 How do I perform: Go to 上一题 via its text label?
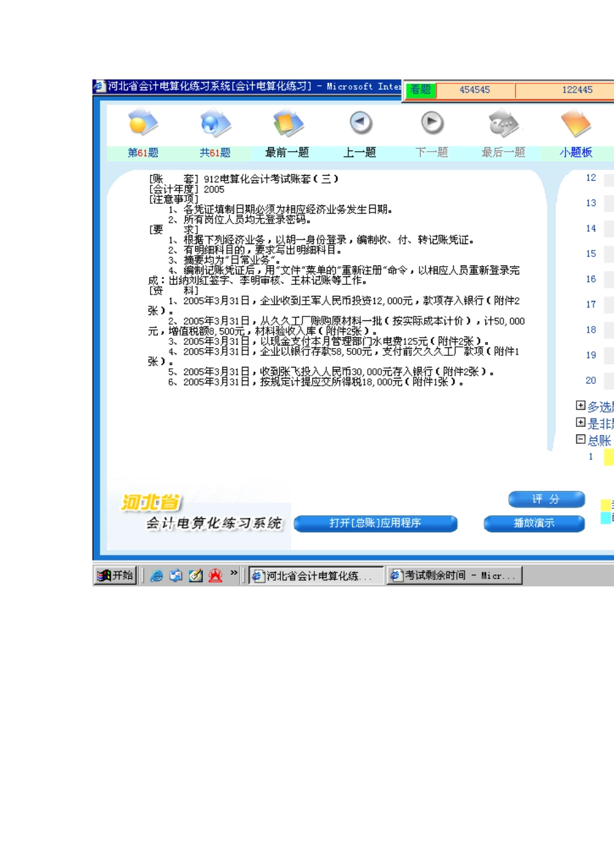point(359,152)
